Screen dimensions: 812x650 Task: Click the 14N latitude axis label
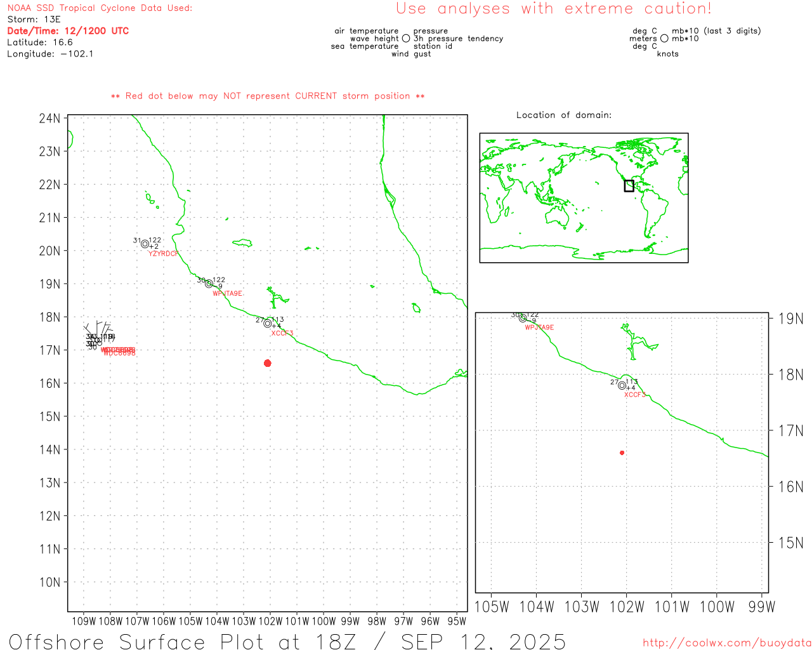[49, 449]
